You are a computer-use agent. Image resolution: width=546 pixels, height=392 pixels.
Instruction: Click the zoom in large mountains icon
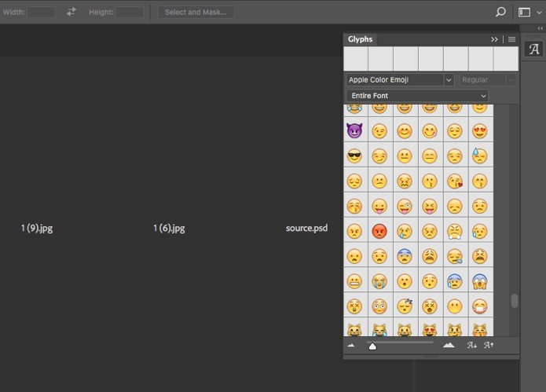449,345
